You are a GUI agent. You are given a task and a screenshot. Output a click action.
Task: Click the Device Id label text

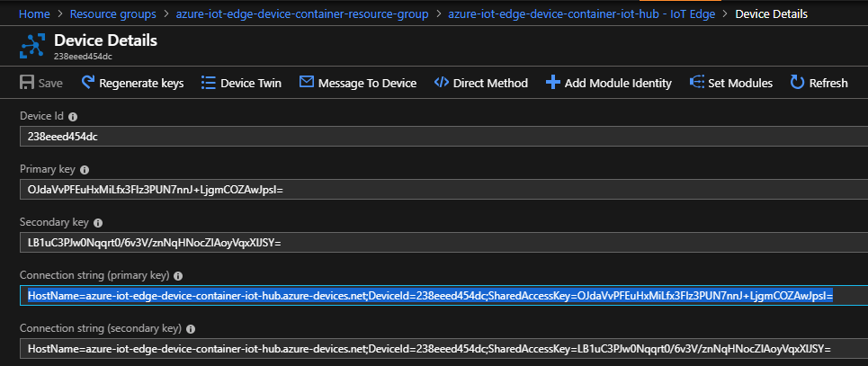pos(42,116)
